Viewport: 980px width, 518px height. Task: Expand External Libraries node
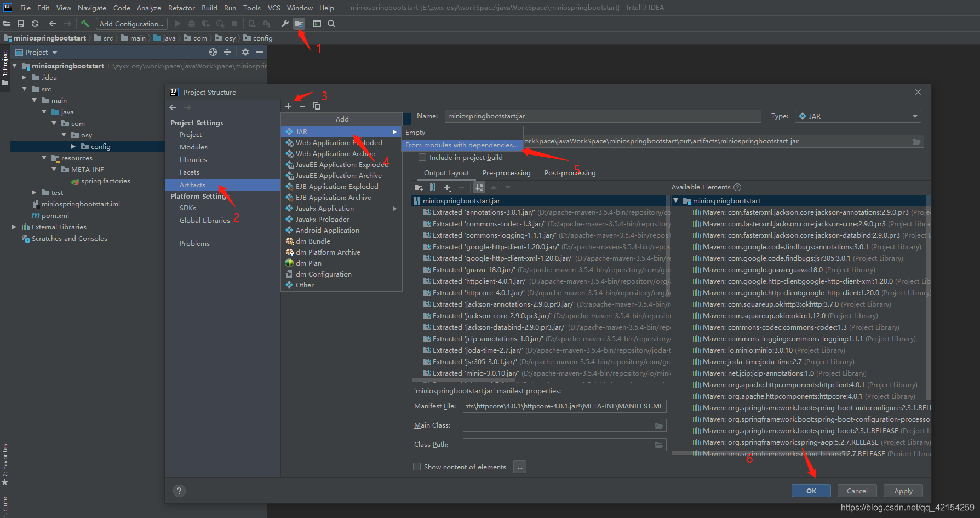tap(14, 227)
